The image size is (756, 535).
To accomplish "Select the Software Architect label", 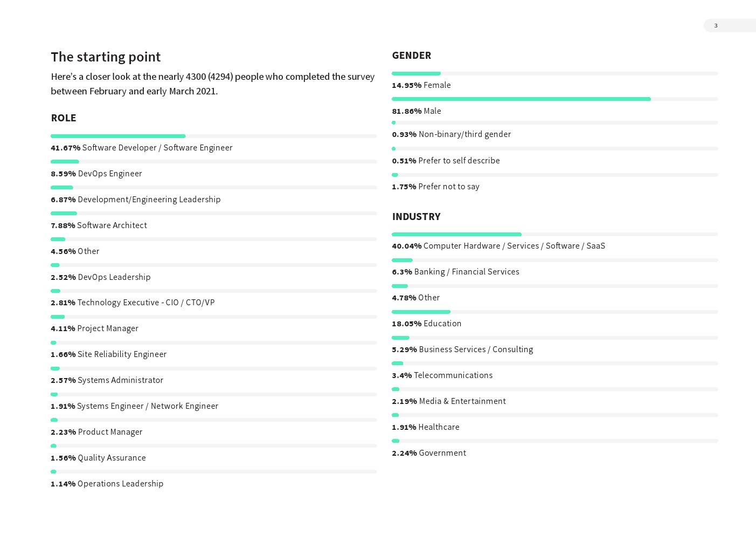I will [112, 225].
